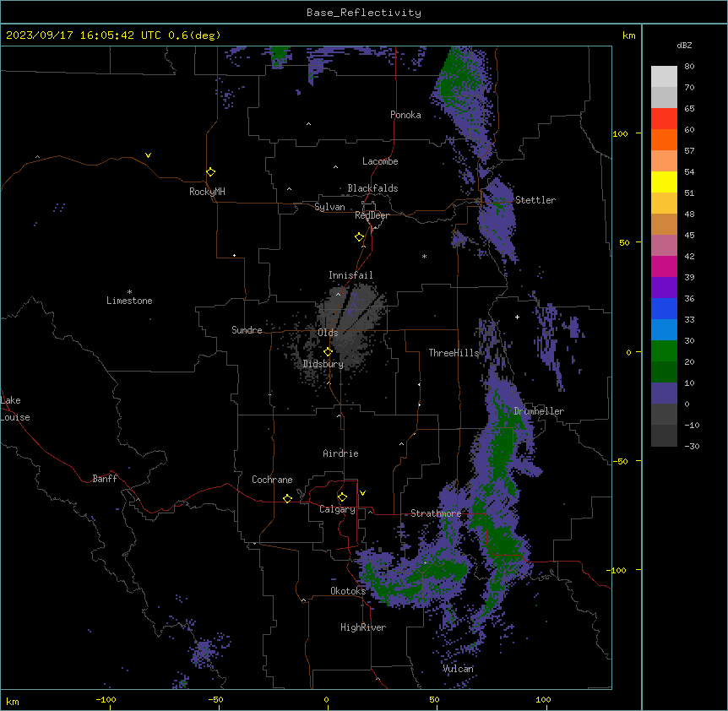Click the HighRiver city label

pyautogui.click(x=363, y=627)
